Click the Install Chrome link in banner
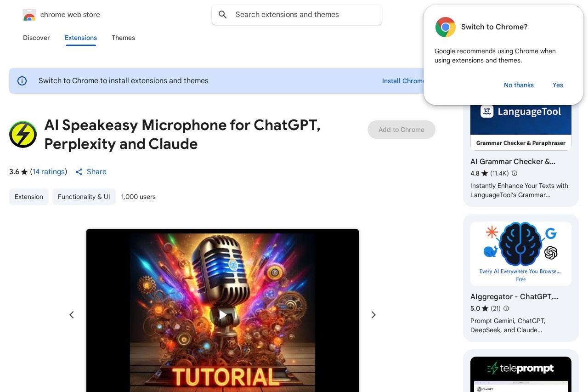 (403, 81)
